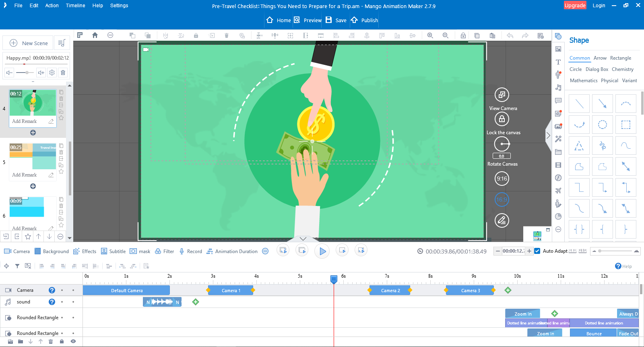Open the Help link in timeline
644x347 pixels.
623,266
